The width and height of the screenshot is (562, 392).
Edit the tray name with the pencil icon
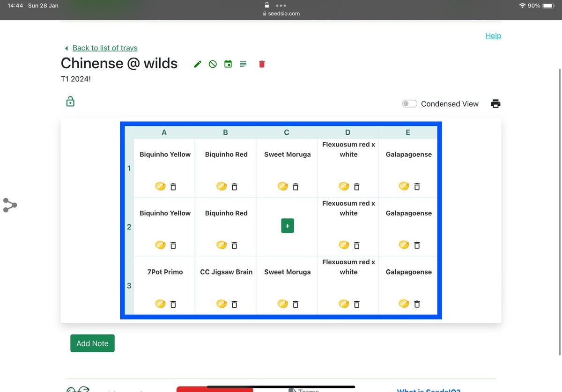tap(198, 64)
